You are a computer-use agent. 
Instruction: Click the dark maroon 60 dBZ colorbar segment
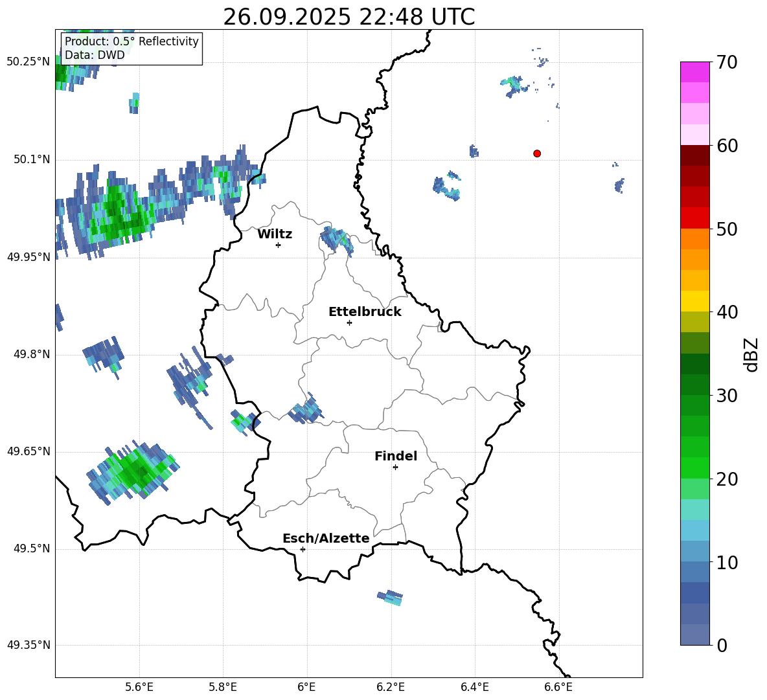[x=695, y=155]
